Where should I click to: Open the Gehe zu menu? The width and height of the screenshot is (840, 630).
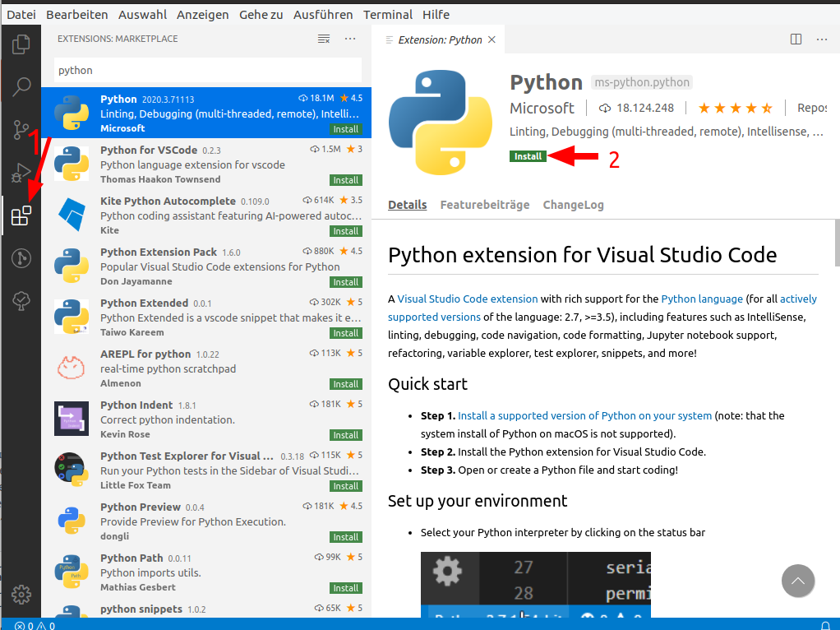261,15
